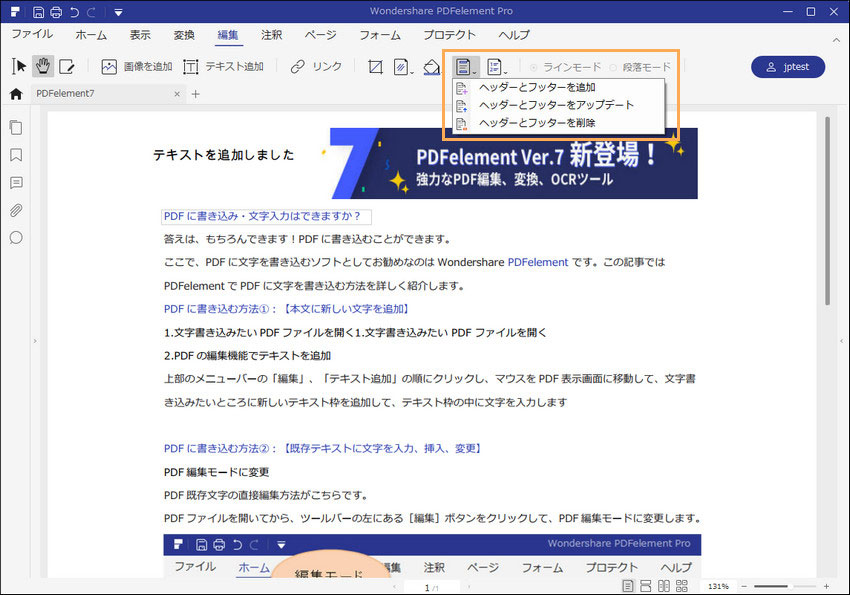Image resolution: width=850 pixels, height=595 pixels.
Task: Click the zoom out minus button
Action: [744, 586]
